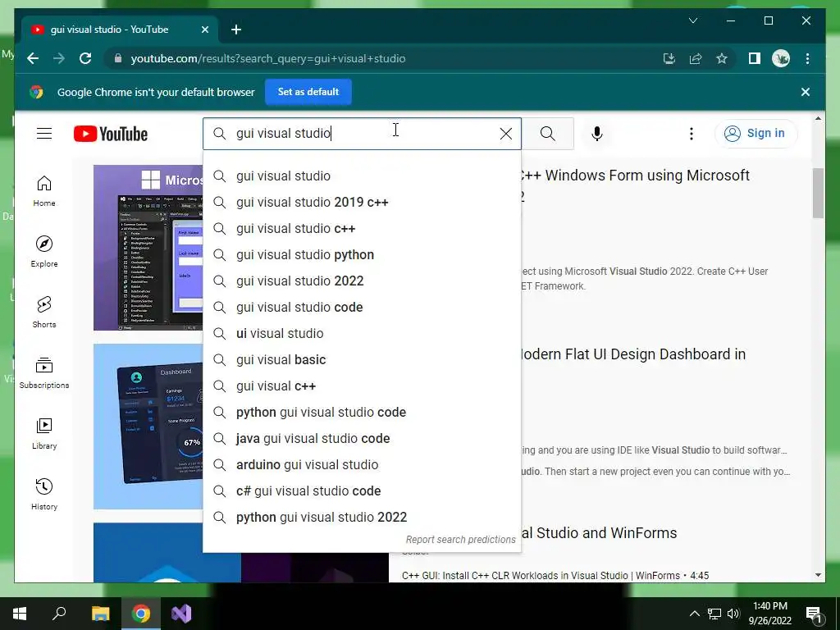The image size is (840, 630).
Task: Click Set as default button
Action: [308, 92]
